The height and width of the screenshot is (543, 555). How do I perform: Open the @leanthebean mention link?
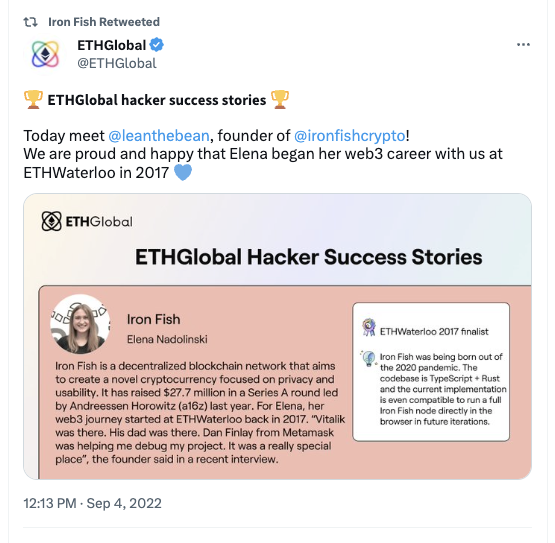[159, 136]
